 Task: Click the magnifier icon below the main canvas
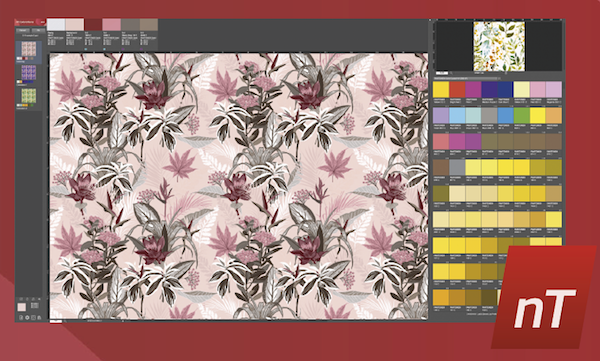[64, 321]
